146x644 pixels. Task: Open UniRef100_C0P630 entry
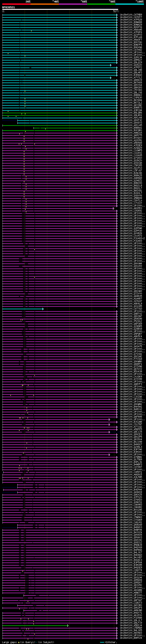(131, 98)
